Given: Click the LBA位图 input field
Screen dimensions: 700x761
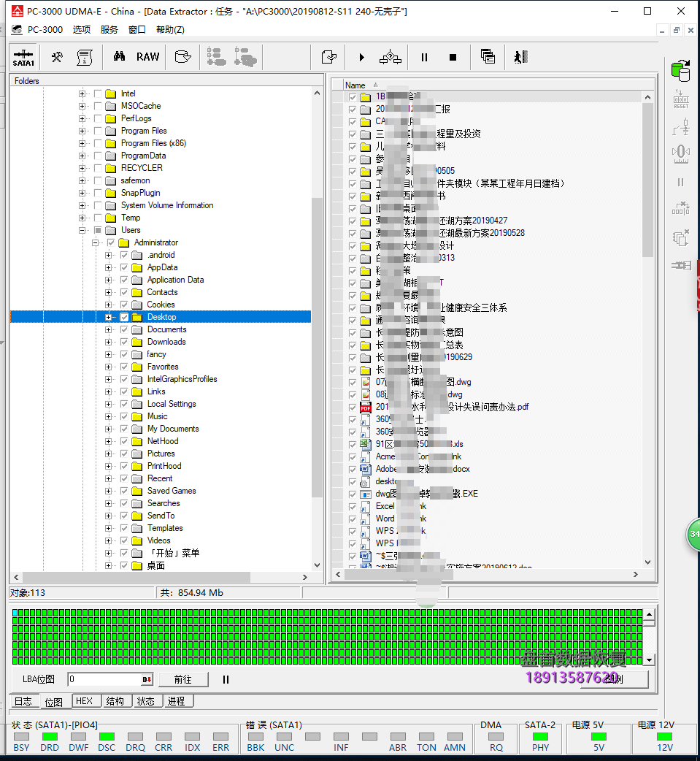Looking at the screenshot, I should (x=104, y=679).
